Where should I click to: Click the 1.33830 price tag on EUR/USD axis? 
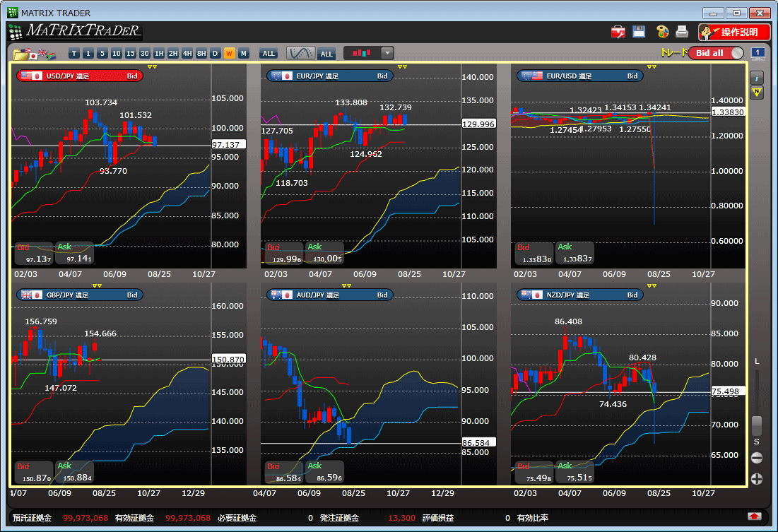(728, 112)
